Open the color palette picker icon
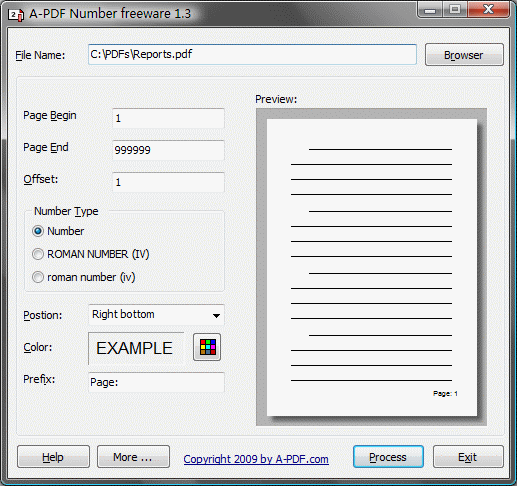The height and width of the screenshot is (486, 517). 207,347
